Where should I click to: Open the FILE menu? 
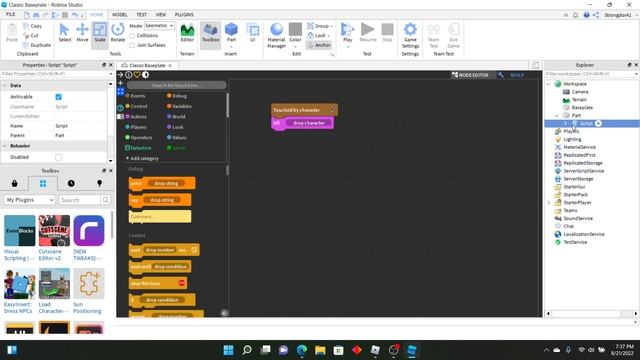(x=11, y=14)
